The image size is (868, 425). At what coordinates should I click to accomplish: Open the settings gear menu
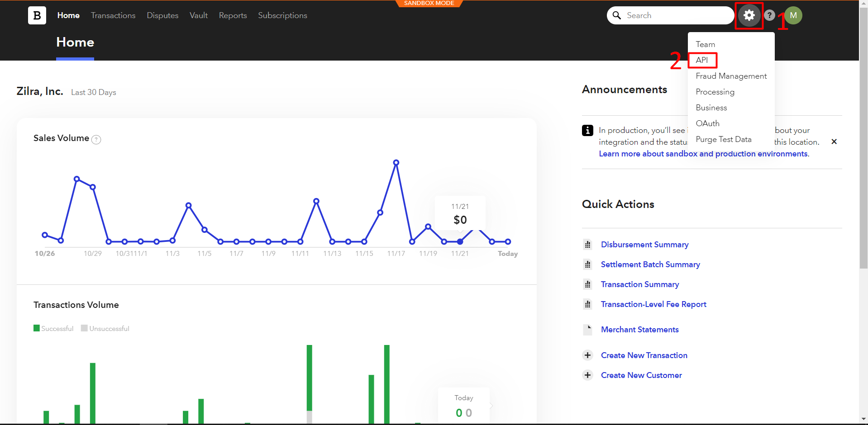tap(749, 15)
